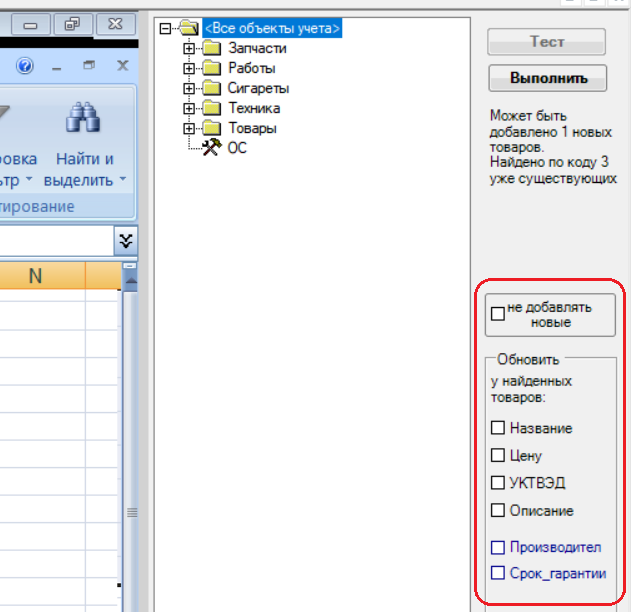631x612 pixels.
Task: Toggle the УКТВЭД checkbox
Action: click(498, 483)
